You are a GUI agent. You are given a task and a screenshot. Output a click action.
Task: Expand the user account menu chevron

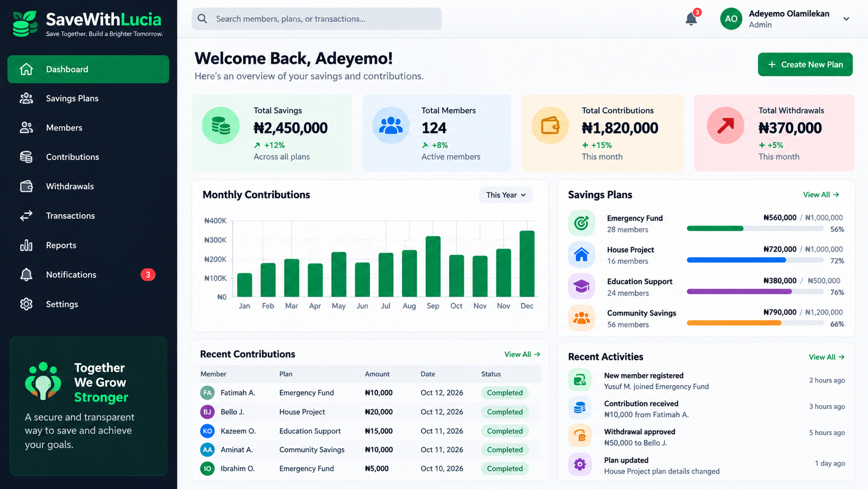click(846, 19)
